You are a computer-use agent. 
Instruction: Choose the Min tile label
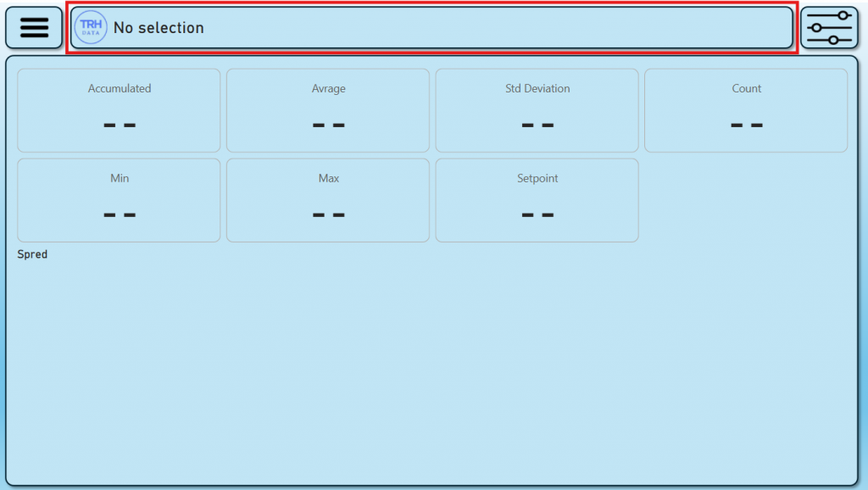point(120,178)
